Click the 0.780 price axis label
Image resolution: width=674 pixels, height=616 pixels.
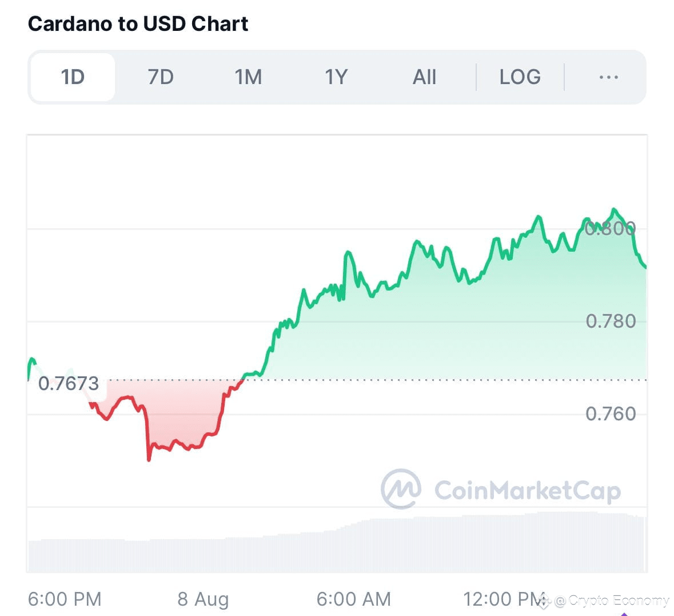pos(611,321)
